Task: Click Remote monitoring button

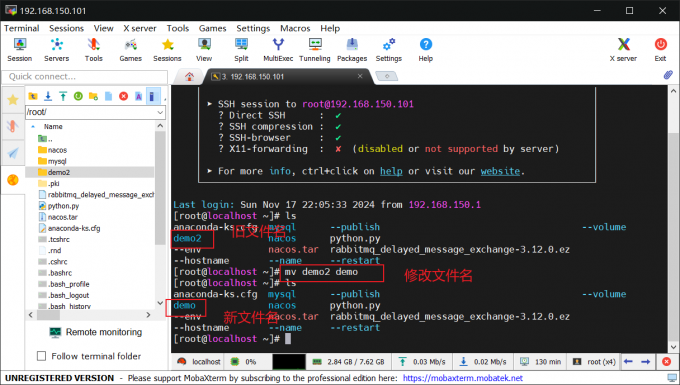Action: [96, 332]
